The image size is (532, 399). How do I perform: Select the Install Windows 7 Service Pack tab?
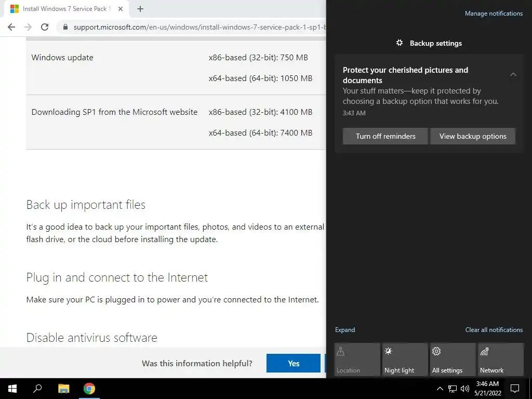66,9
